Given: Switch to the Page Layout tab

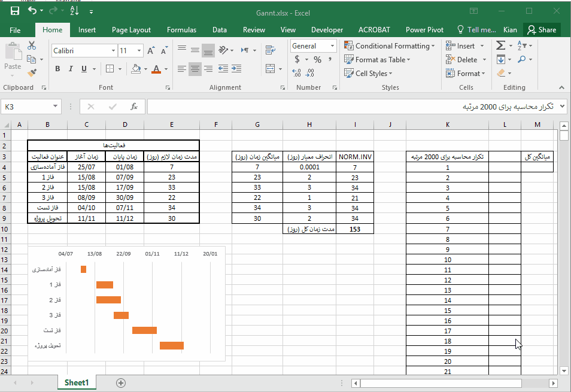Looking at the screenshot, I should click(131, 30).
